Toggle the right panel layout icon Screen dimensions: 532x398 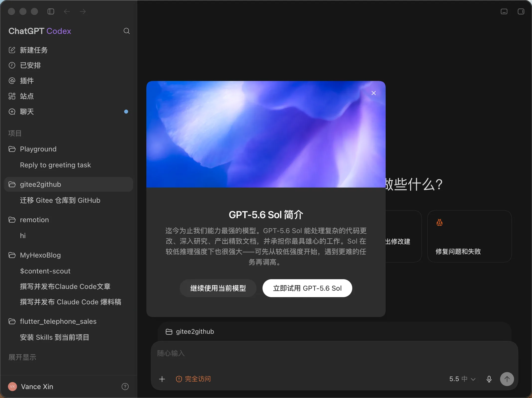(x=521, y=11)
